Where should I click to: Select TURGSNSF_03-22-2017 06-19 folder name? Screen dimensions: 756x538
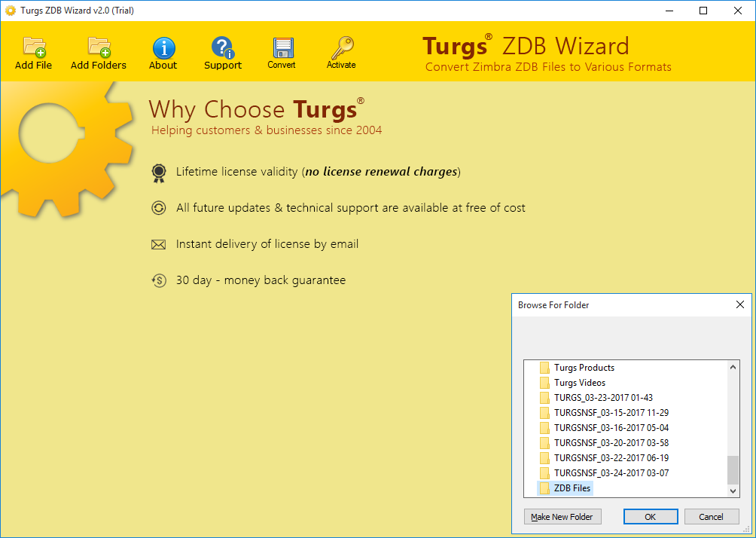611,457
